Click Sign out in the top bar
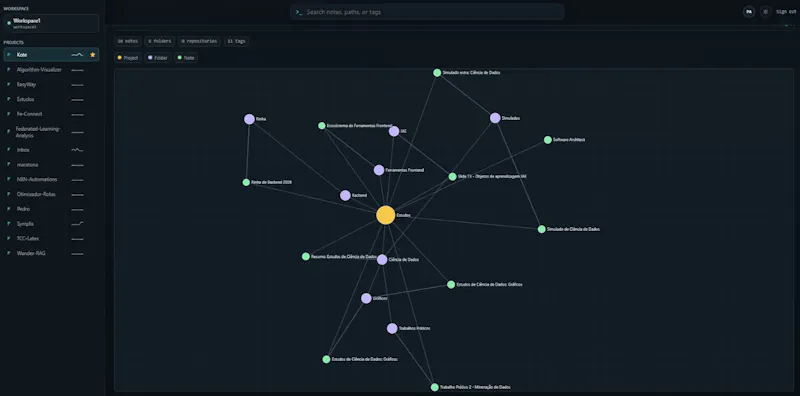The width and height of the screenshot is (800, 396). point(786,12)
